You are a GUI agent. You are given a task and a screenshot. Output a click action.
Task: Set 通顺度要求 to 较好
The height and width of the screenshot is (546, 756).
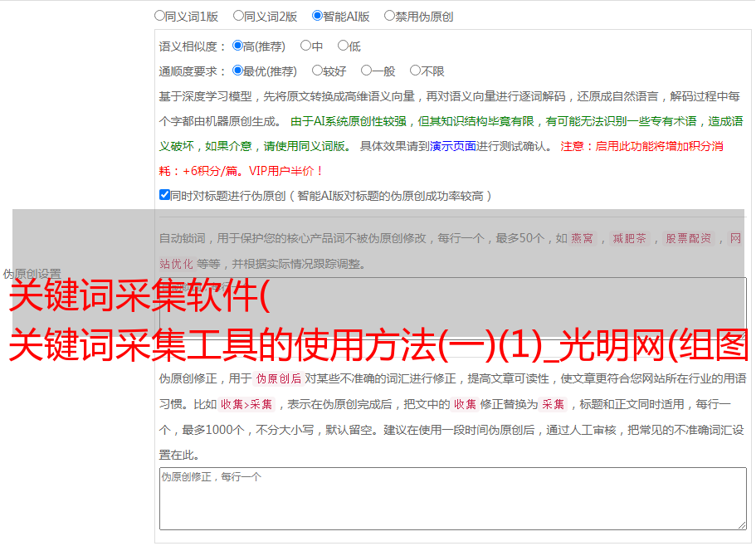317,71
